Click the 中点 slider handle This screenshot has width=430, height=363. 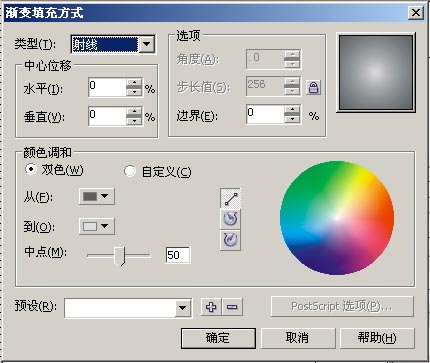pos(120,256)
